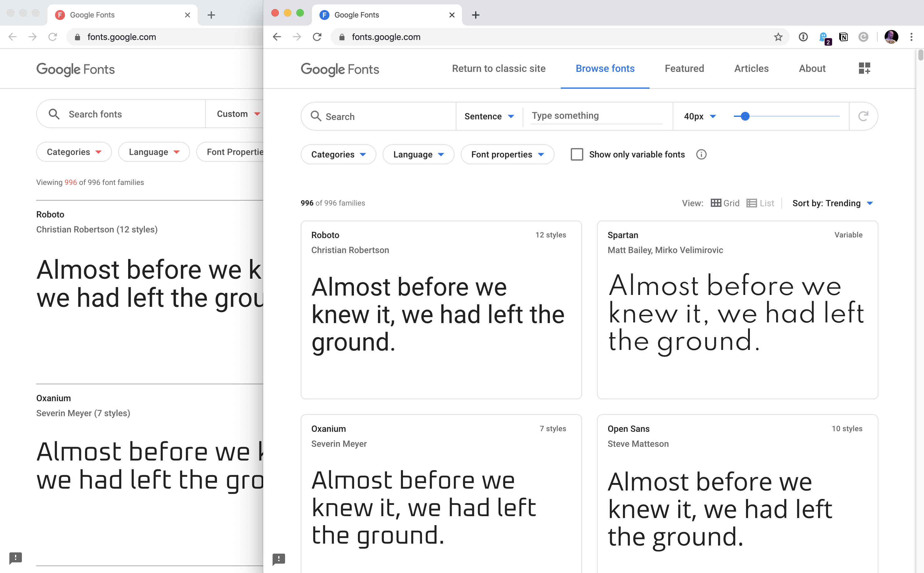Screen dimensions: 924x573
Task: Click Return to classic site link
Action: 499,69
